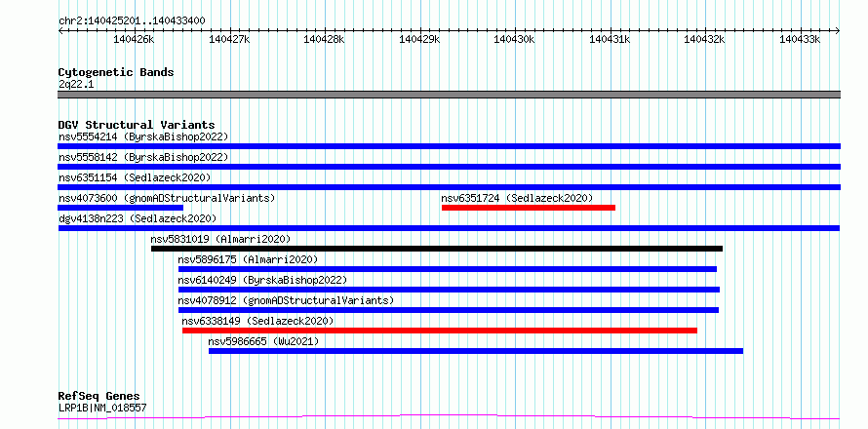
Task: Click the 140429k ruler tick label
Action: point(419,39)
